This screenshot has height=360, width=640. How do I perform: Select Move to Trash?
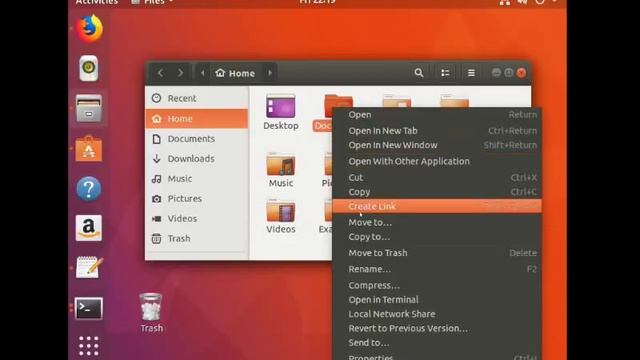(437, 253)
